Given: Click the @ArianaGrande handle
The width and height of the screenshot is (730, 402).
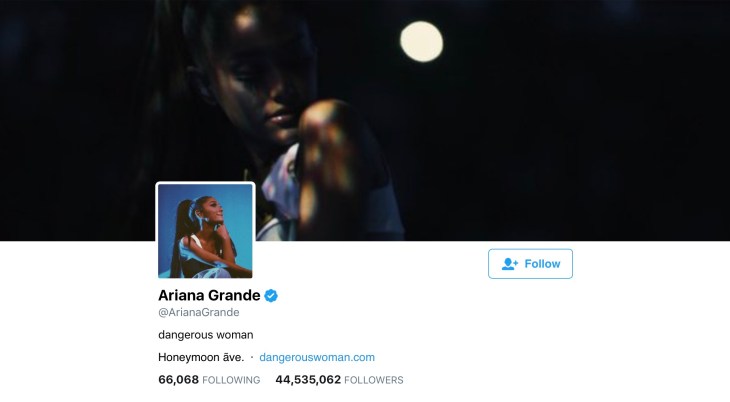Looking at the screenshot, I should click(199, 313).
